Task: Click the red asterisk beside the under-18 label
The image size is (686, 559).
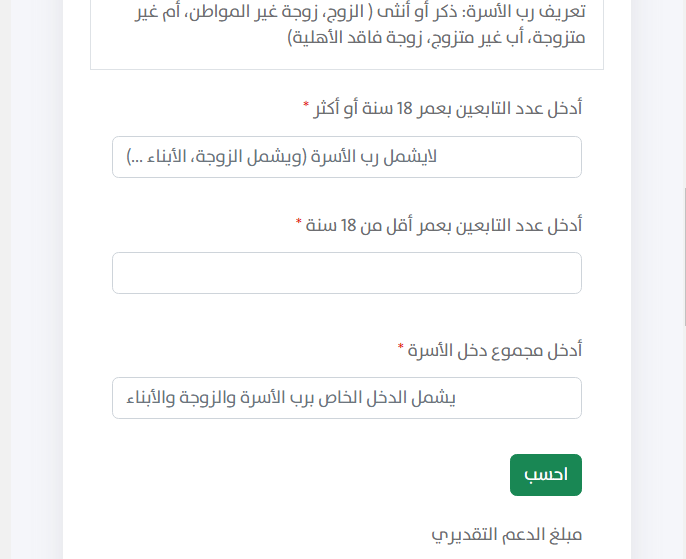Action: pyautogui.click(x=298, y=222)
